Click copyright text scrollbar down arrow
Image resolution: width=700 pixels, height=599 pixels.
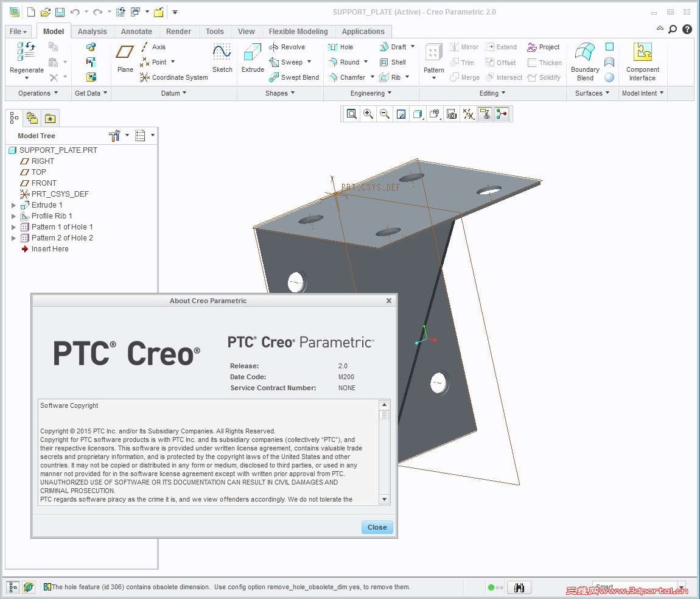[384, 499]
